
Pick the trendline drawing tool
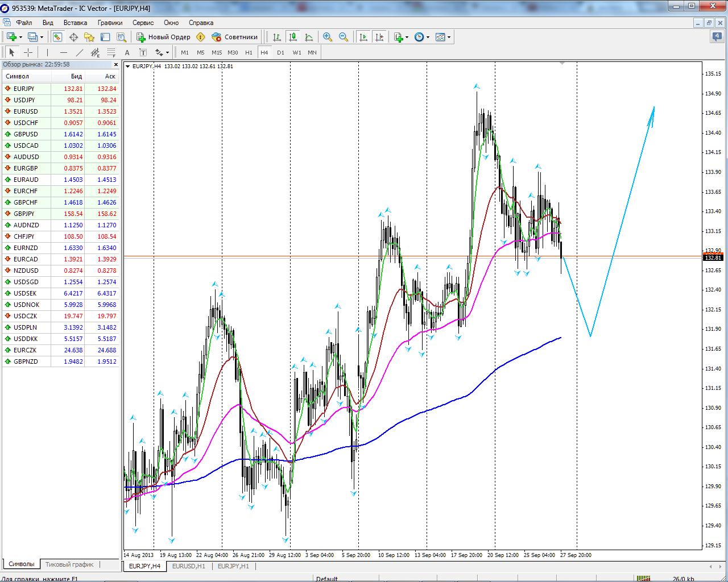point(80,52)
